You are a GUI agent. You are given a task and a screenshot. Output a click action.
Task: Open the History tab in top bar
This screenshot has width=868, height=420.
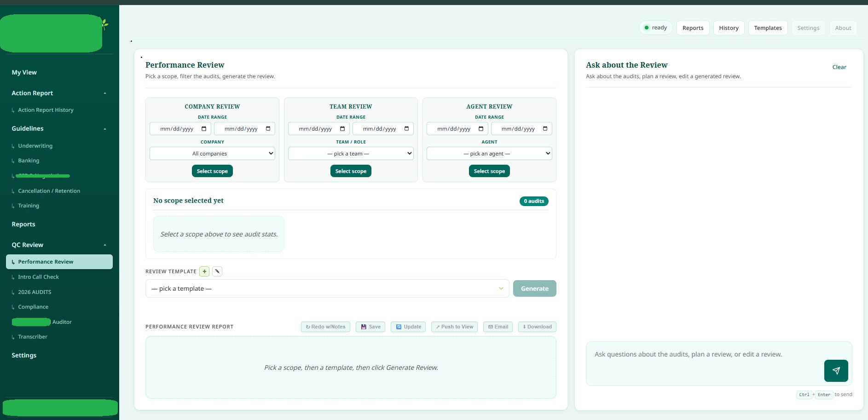[x=729, y=28]
